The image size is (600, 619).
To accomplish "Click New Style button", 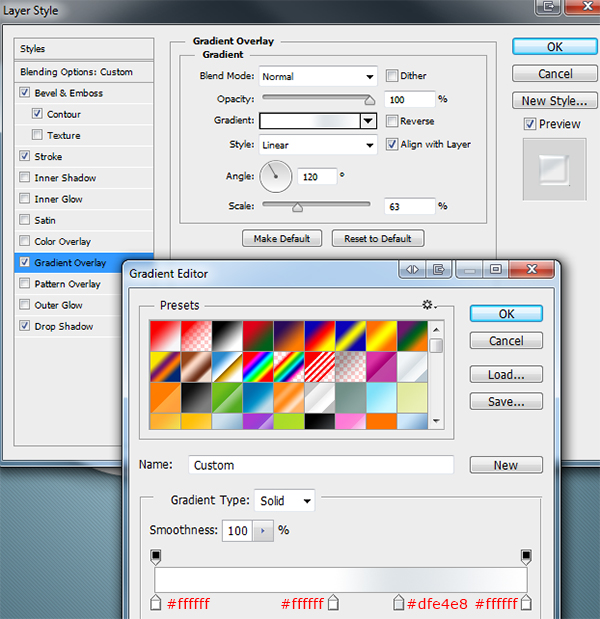I will pyautogui.click(x=555, y=101).
